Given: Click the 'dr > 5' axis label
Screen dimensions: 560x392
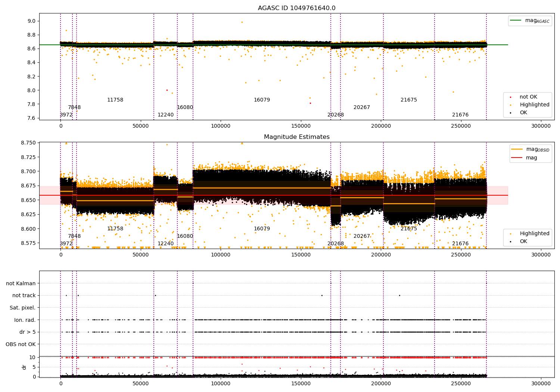Looking at the screenshot, I should 28,332.
